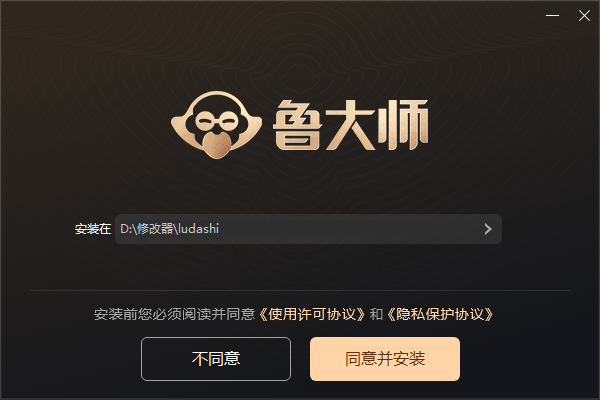600x400 pixels.
Task: Click the 大 character in the logo
Action: (350, 125)
